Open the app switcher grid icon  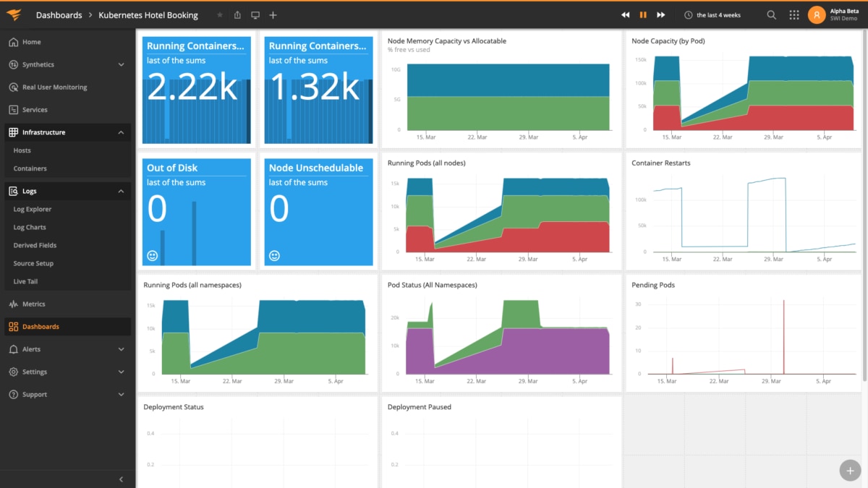(793, 14)
